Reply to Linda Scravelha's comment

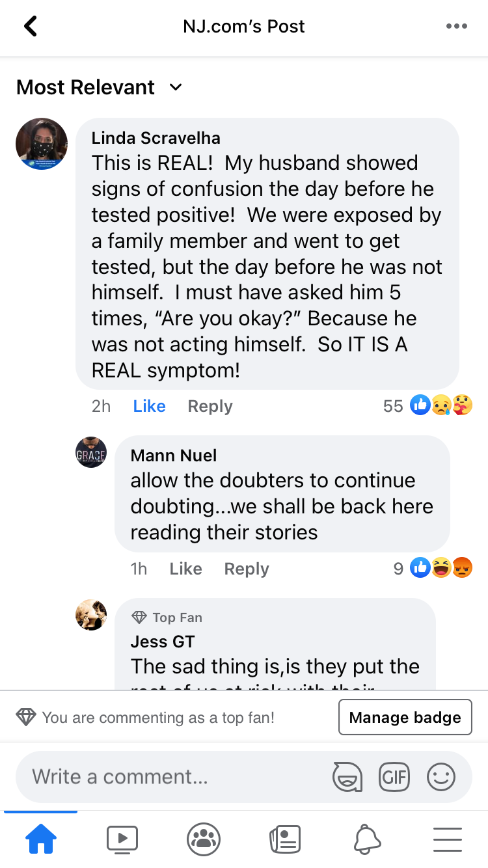pos(210,406)
